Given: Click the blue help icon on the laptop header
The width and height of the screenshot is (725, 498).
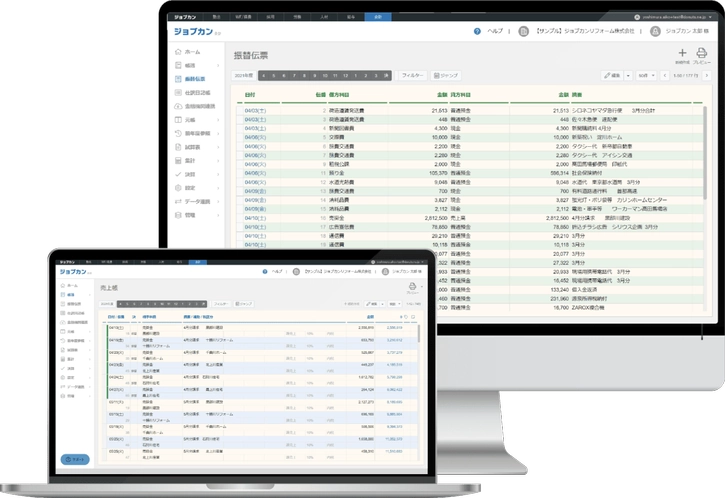Looking at the screenshot, I should pos(265,271).
